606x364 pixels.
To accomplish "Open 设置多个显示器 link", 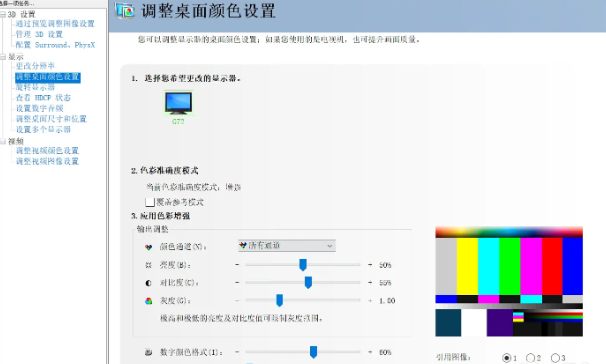I will pyautogui.click(x=43, y=129).
